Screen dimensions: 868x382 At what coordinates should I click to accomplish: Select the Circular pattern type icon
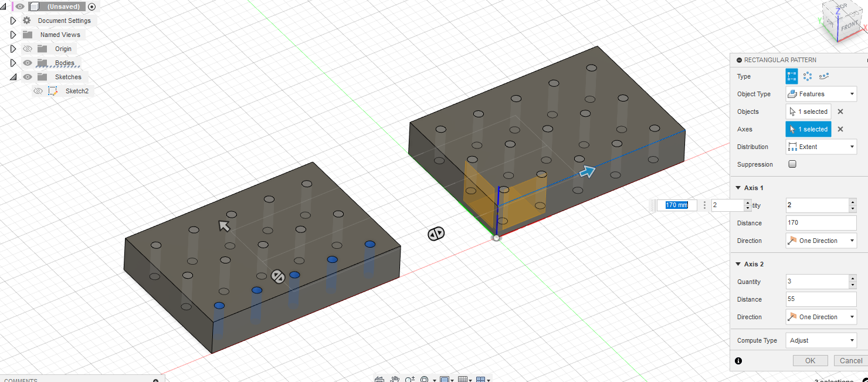[x=808, y=76]
